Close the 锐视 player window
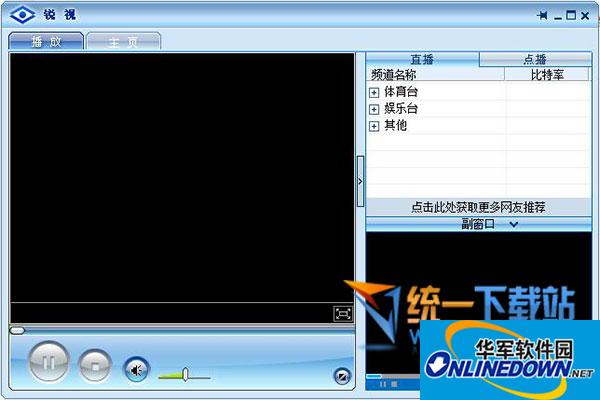Image resolution: width=600 pixels, height=400 pixels. [585, 16]
